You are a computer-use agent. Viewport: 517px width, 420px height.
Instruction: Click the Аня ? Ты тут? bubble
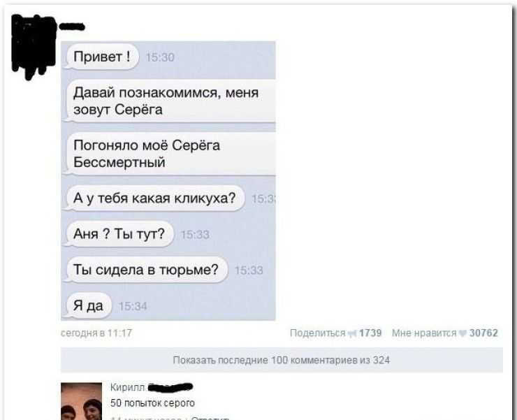(x=119, y=234)
